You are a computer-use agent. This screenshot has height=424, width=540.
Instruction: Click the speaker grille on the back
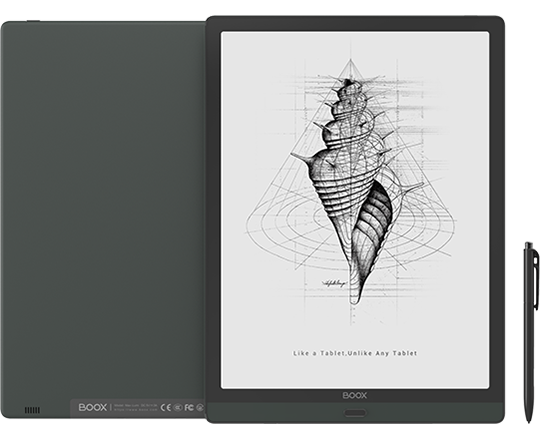[x=32, y=410]
